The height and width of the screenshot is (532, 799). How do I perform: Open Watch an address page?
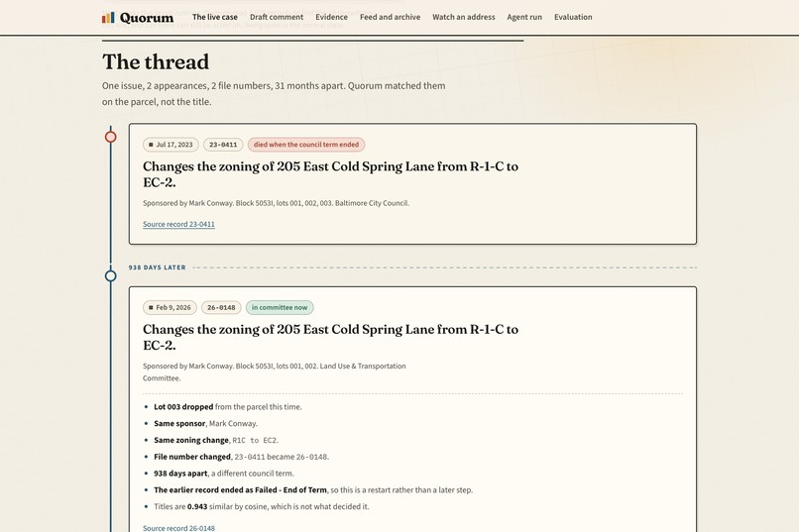464,17
